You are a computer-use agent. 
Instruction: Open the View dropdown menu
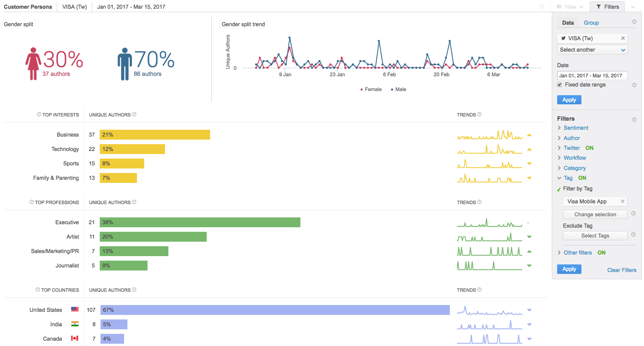click(x=570, y=7)
